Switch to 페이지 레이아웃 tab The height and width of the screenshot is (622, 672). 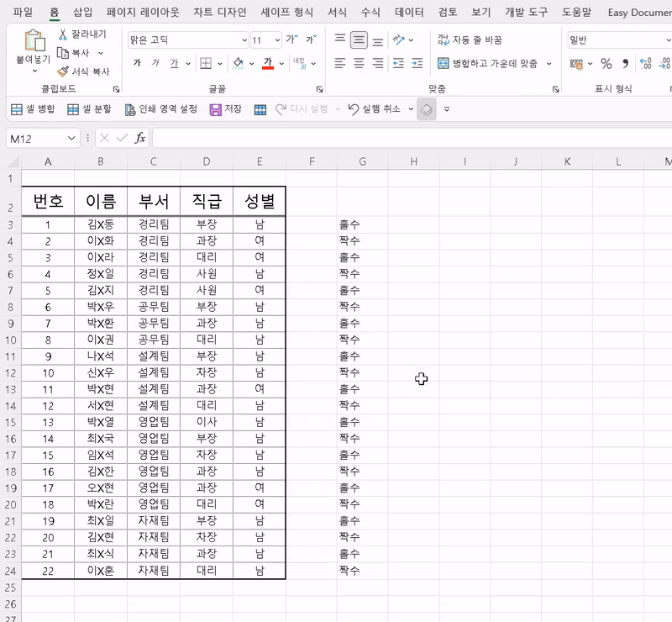tap(143, 12)
